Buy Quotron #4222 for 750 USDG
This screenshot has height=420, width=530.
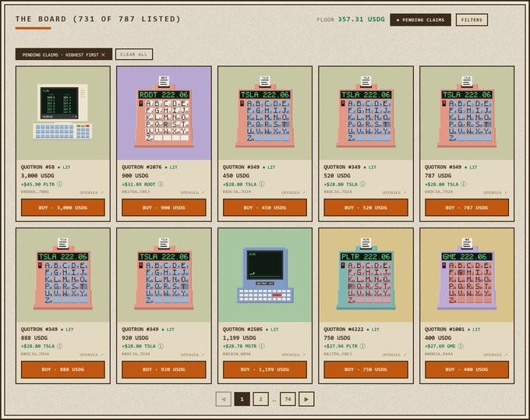tap(366, 369)
